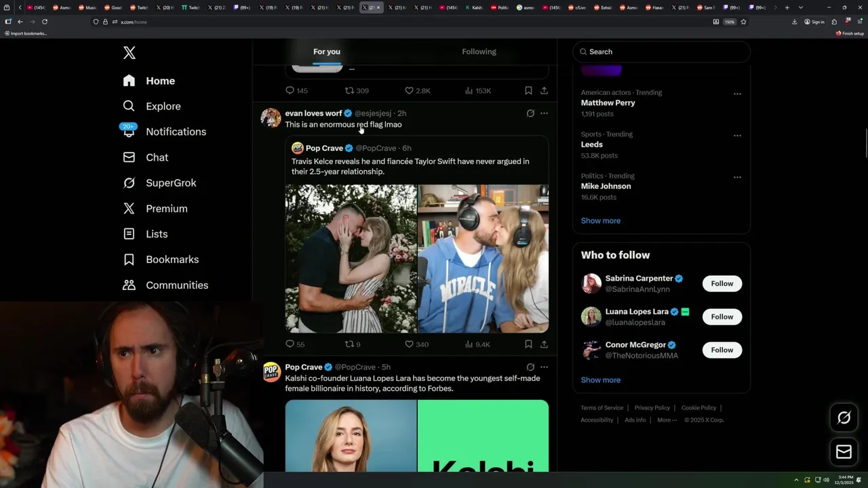The height and width of the screenshot is (488, 868).
Task: Click Sign in in the browser toolbar
Action: coord(814,22)
